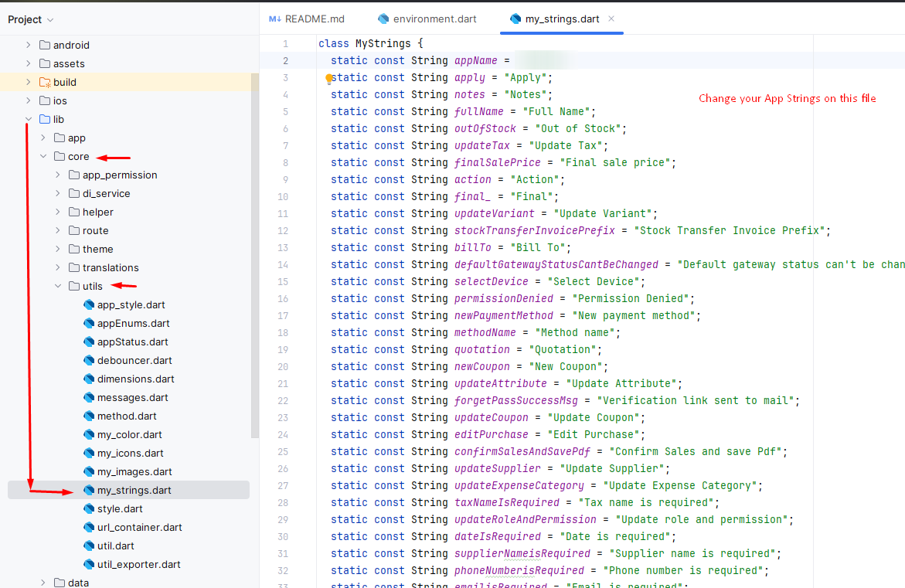This screenshot has height=588, width=905.
Task: Click the Dart file icon beside util_exporter.dart
Action: click(89, 564)
